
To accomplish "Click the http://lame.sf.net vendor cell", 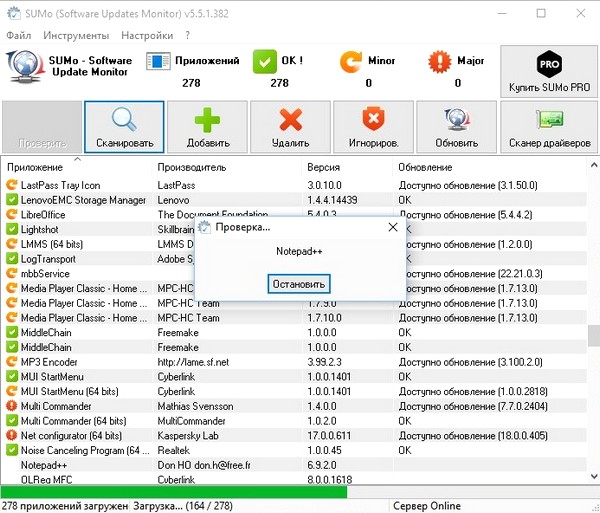I will coord(193,362).
